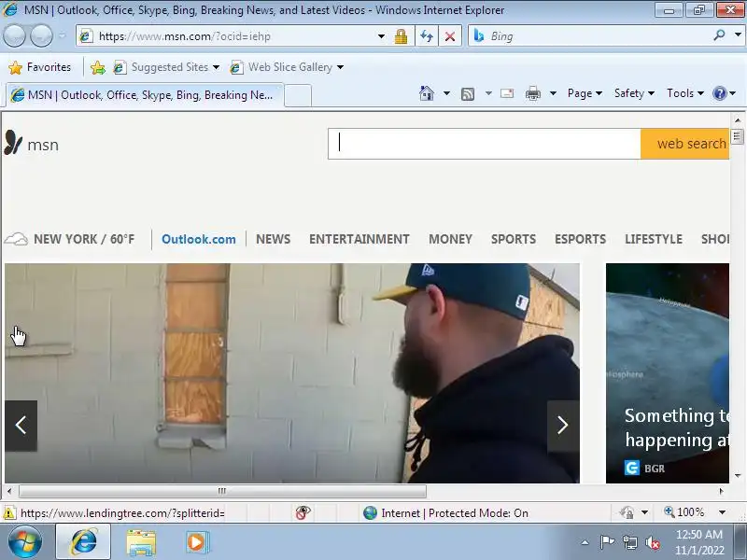
Task: Click the scroll down arrow
Action: [x=738, y=476]
